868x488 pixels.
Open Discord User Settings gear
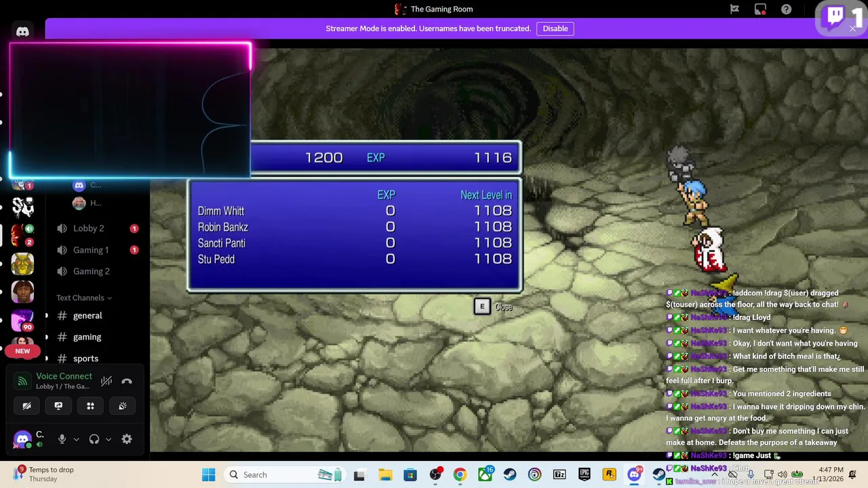(127, 439)
